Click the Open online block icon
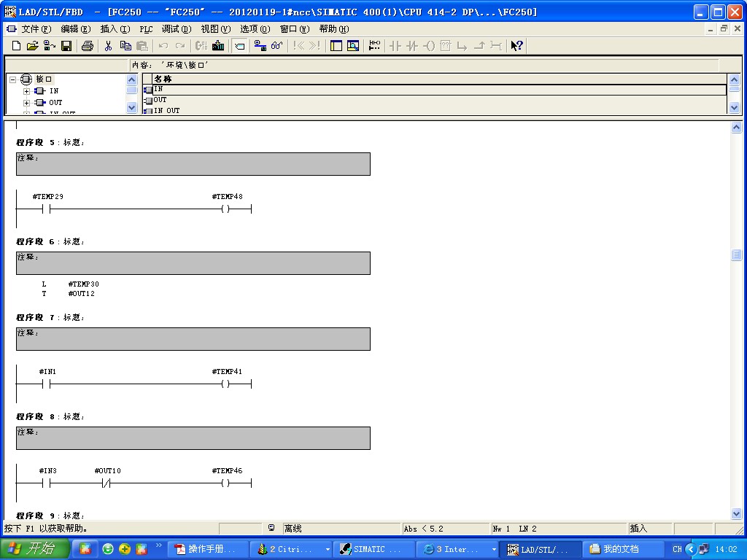Image resolution: width=747 pixels, height=560 pixels. click(49, 46)
